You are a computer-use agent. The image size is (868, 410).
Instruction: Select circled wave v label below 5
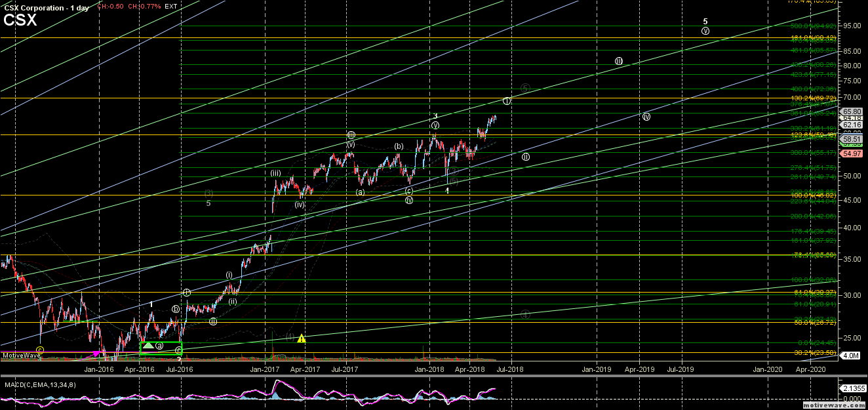pos(705,30)
